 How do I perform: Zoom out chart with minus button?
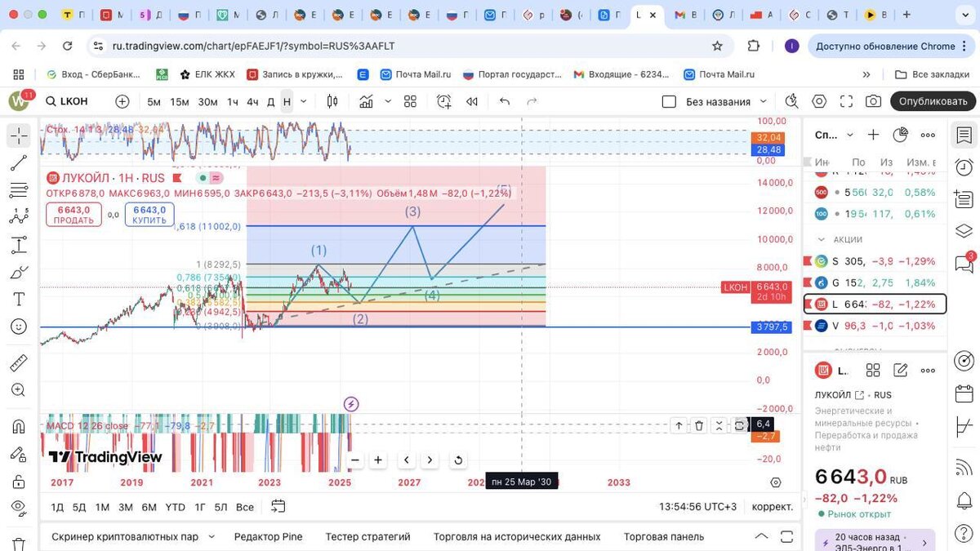coord(354,460)
